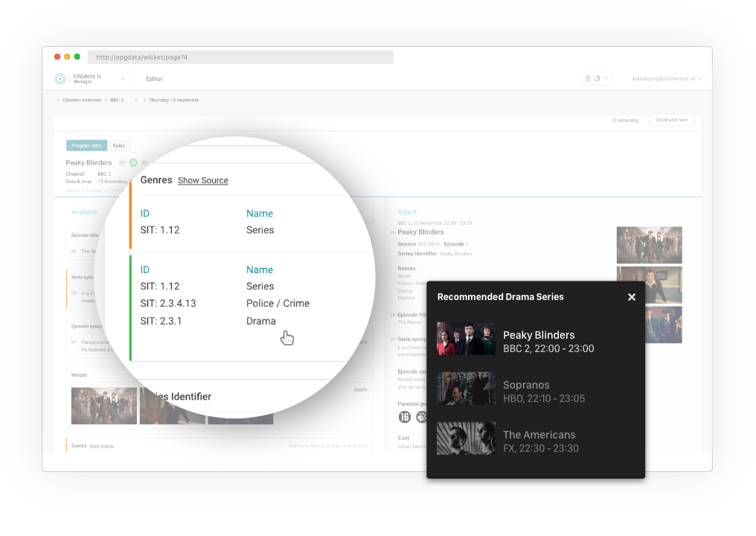Click the document icon in the header

click(x=588, y=78)
